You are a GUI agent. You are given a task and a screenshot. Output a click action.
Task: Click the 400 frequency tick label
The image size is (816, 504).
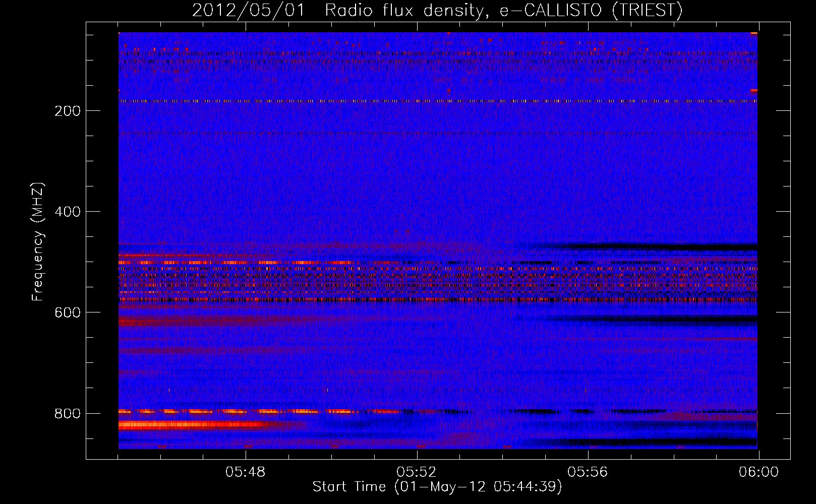(68, 212)
